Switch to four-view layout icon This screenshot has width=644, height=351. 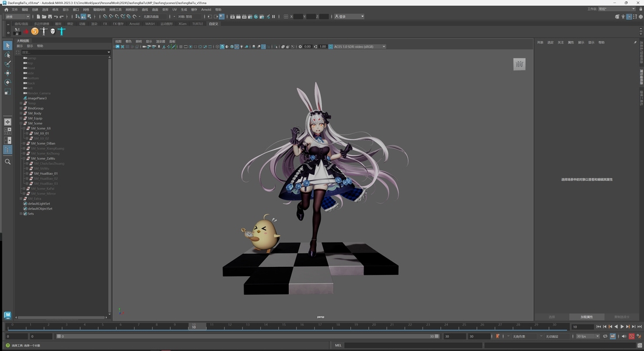(x=8, y=131)
